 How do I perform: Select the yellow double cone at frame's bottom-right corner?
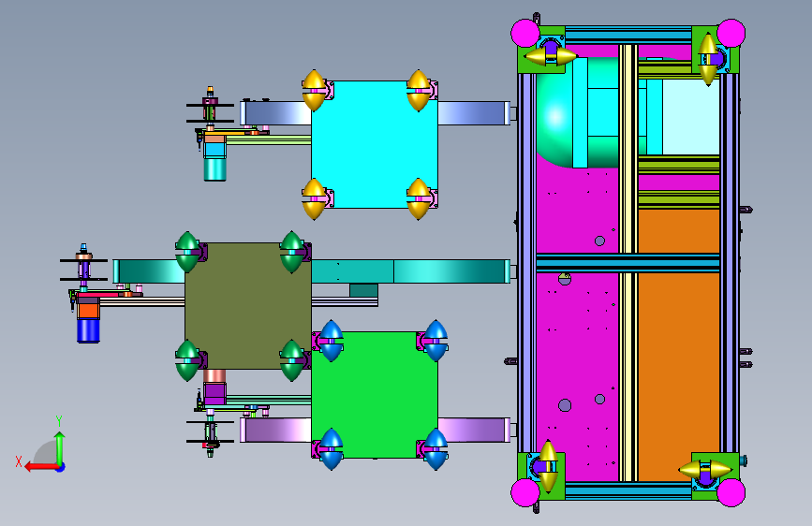click(705, 470)
